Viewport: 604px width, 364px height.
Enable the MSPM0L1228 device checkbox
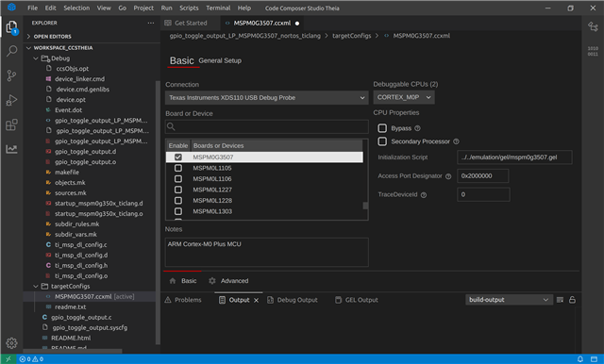pos(178,200)
